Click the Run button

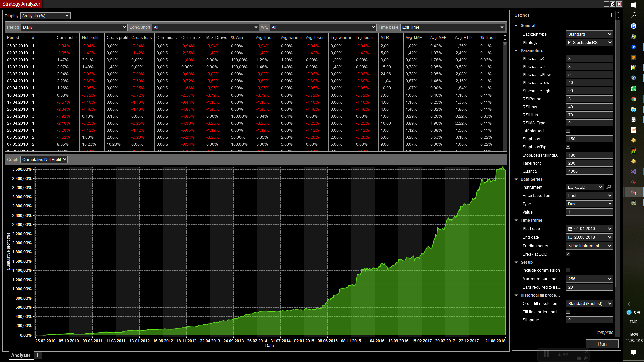pyautogui.click(x=602, y=344)
